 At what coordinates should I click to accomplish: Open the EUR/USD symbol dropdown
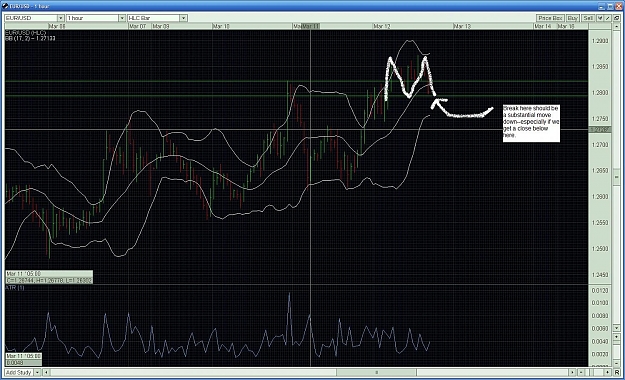61,18
